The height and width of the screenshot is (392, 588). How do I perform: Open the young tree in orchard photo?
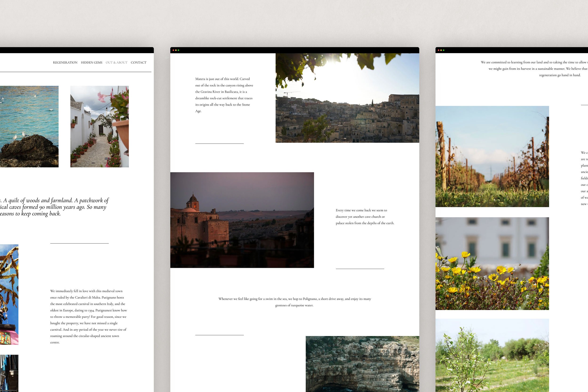(x=492, y=355)
